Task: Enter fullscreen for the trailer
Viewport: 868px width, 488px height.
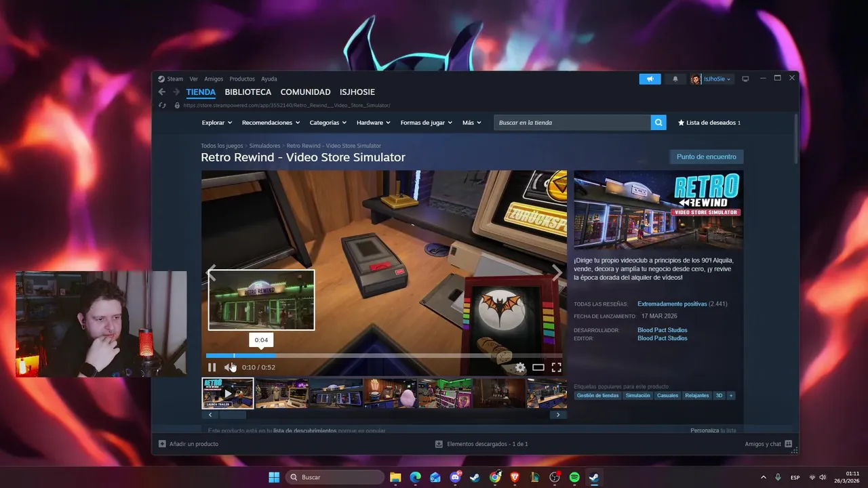Action: pyautogui.click(x=556, y=367)
